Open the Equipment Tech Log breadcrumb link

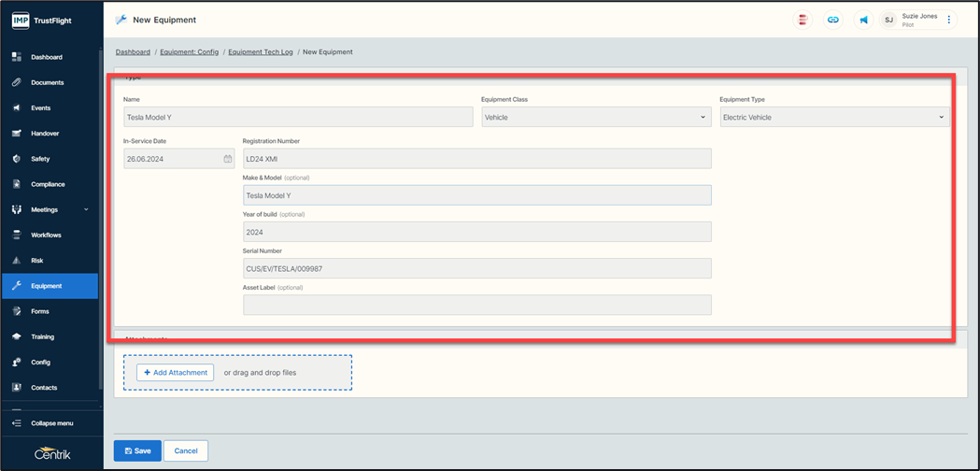[x=261, y=52]
